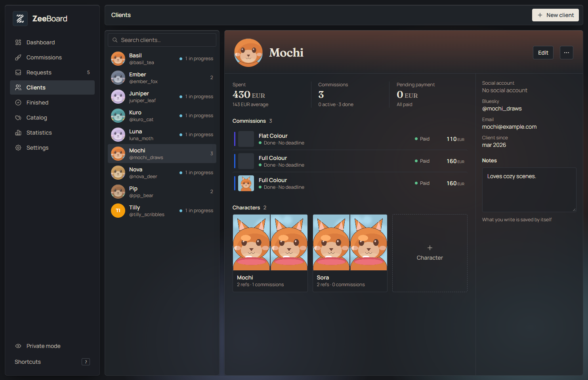The height and width of the screenshot is (380, 588).
Task: Open Juniper client row
Action: pyautogui.click(x=162, y=97)
